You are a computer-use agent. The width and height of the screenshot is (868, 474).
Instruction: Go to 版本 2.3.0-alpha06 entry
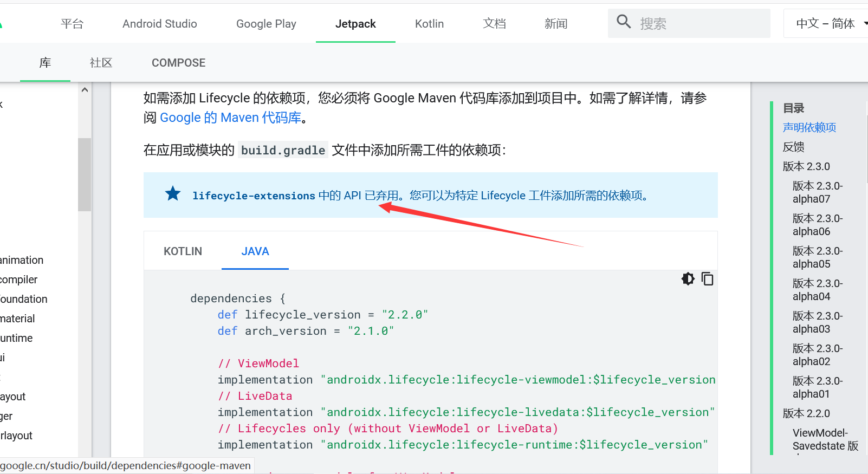click(x=818, y=225)
